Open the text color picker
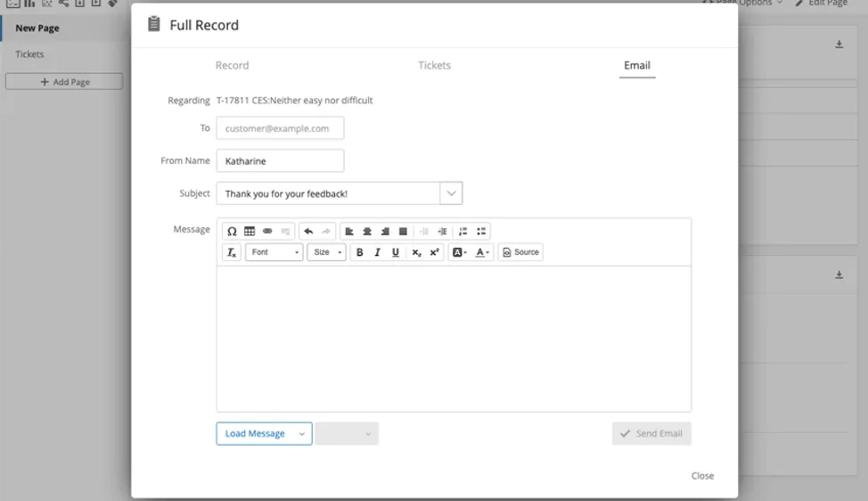Viewport: 868px width, 501px height. (x=482, y=252)
